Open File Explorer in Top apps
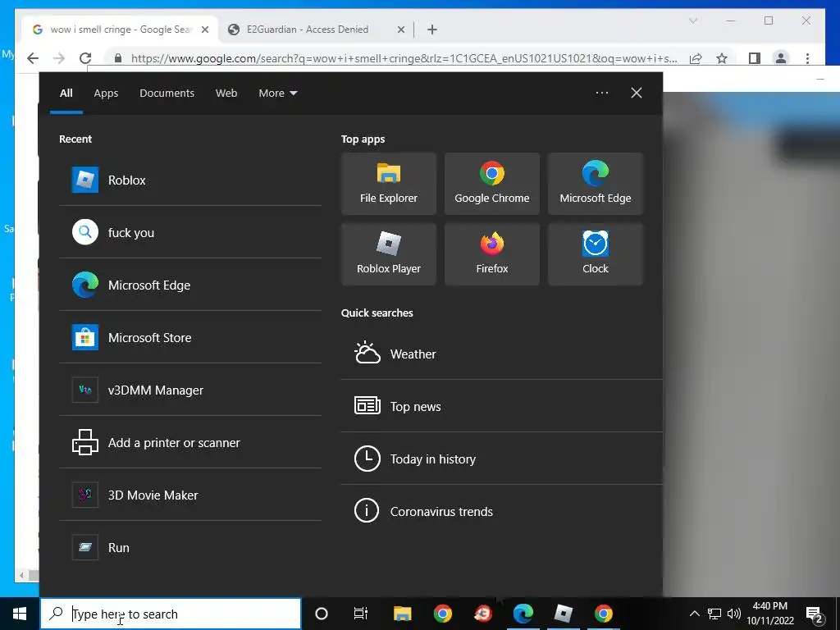This screenshot has width=840, height=630. (x=388, y=184)
